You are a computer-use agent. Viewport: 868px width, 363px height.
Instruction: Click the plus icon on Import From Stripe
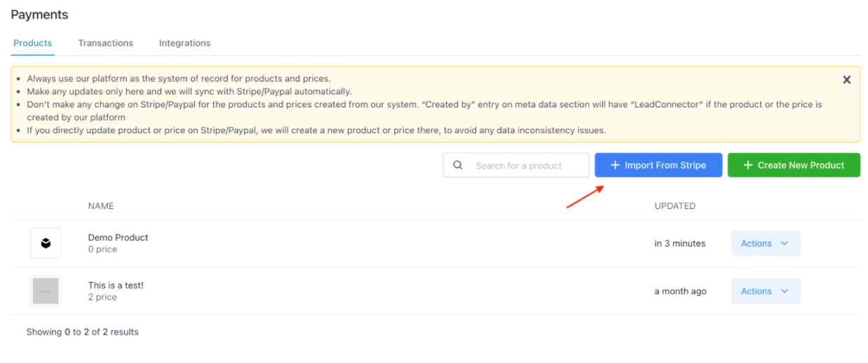[615, 165]
